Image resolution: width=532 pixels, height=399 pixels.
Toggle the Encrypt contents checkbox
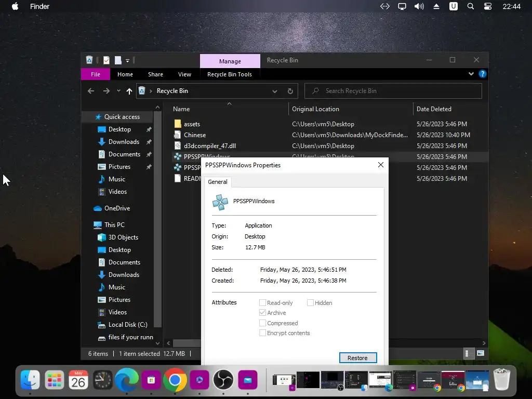click(262, 333)
